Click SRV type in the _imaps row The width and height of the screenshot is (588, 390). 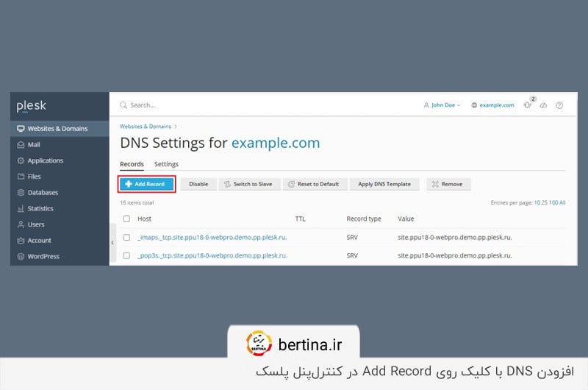(352, 237)
